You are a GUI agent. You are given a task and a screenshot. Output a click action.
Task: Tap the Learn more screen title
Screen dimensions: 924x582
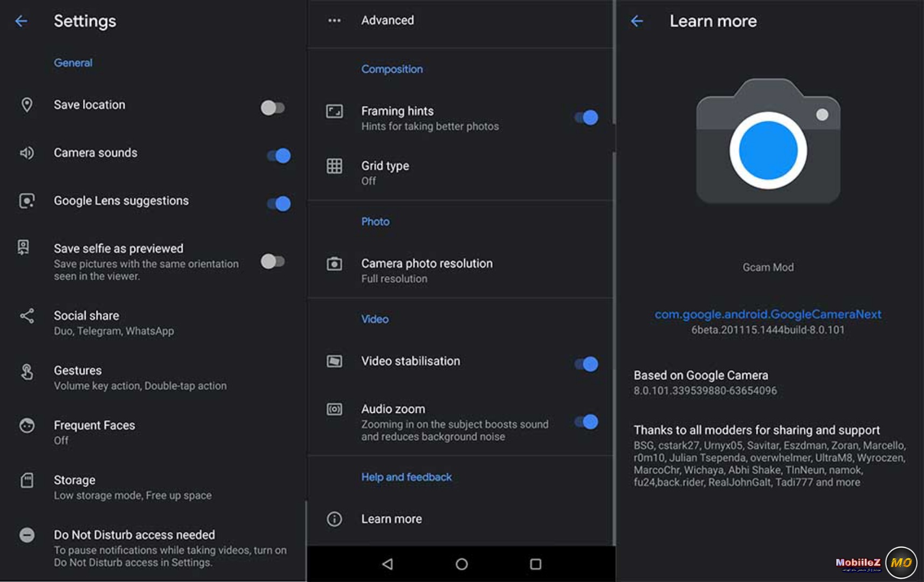(x=713, y=21)
